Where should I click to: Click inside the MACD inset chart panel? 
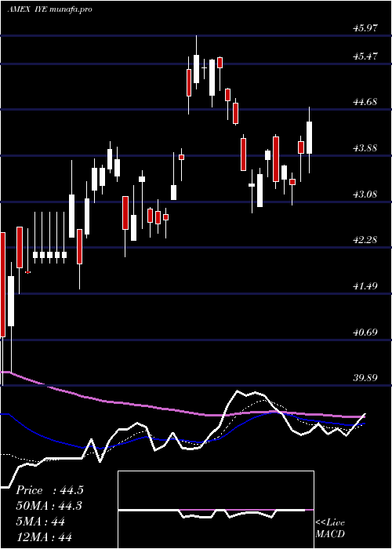pos(216,510)
